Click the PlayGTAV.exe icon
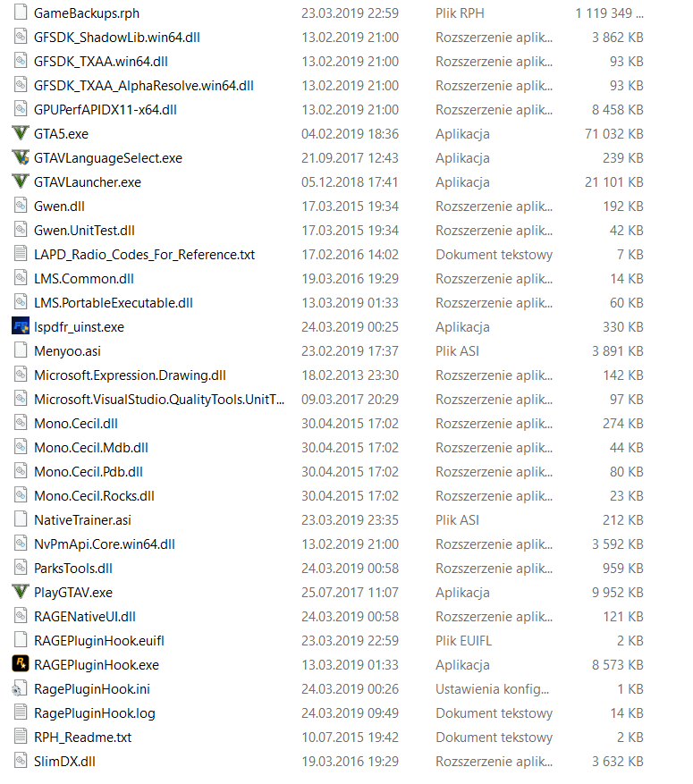Viewport: 693px width, 784px height. tap(21, 593)
